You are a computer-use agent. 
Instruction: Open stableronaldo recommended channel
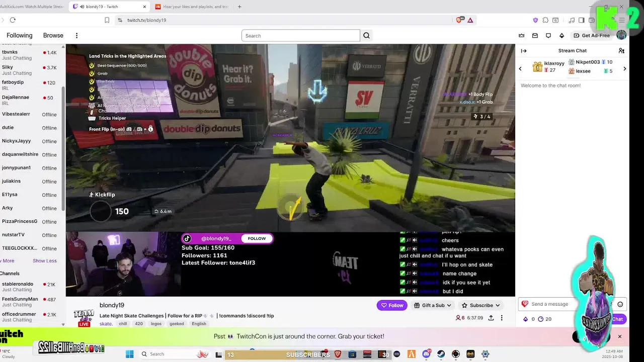[30, 287]
